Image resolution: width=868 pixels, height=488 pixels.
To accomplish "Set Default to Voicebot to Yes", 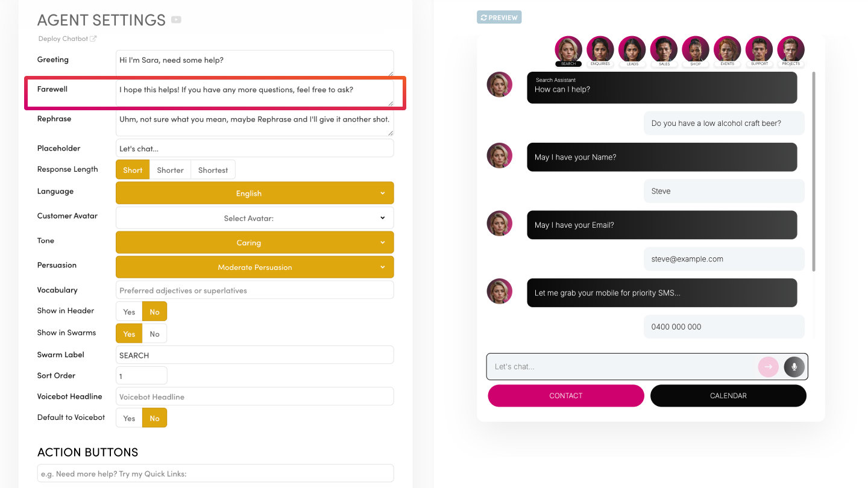I will point(129,418).
